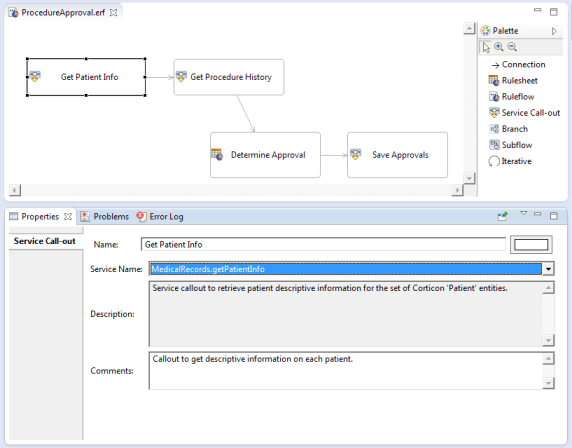572x448 pixels.
Task: Select the Subflow palette tool
Action: tap(510, 145)
